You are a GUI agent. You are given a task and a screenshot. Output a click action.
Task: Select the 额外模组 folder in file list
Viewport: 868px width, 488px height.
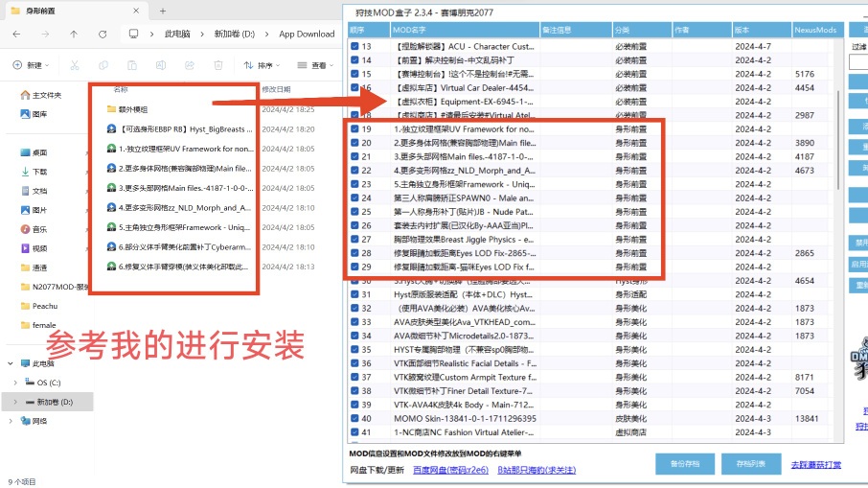[x=132, y=109]
